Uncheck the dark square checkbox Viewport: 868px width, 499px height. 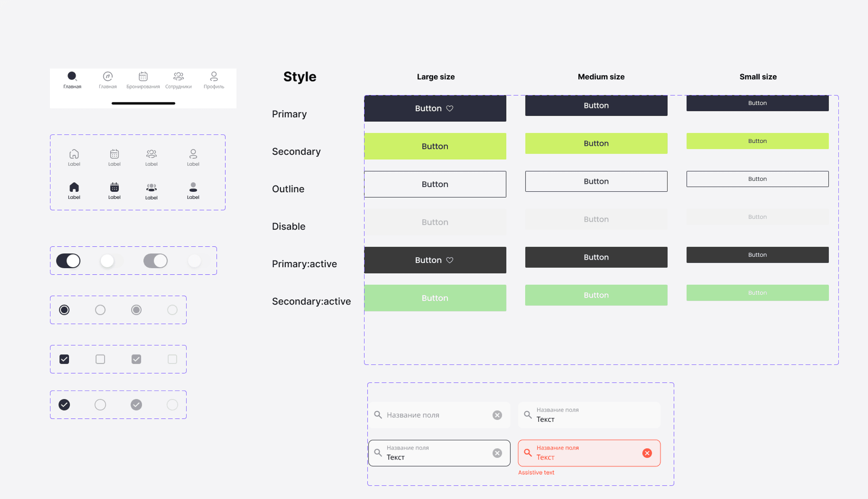pos(64,359)
